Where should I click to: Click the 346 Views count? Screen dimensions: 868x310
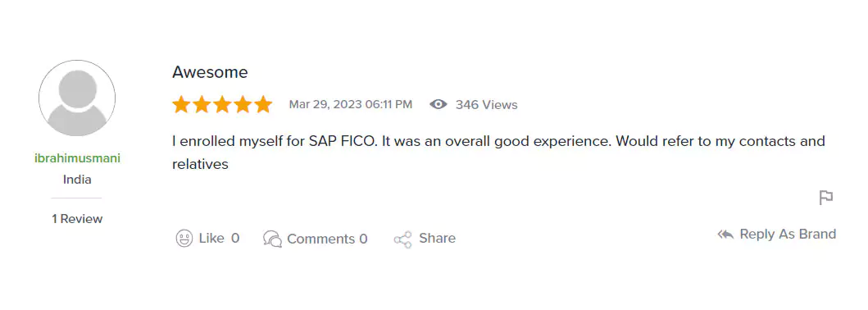click(487, 105)
